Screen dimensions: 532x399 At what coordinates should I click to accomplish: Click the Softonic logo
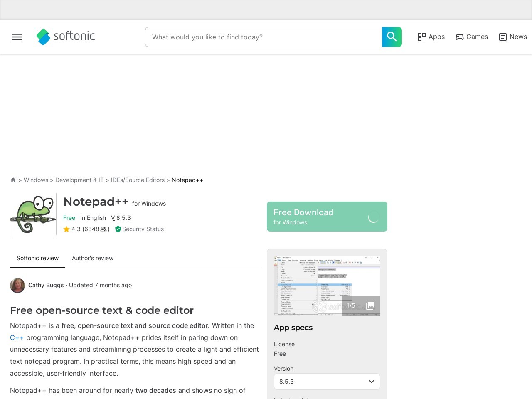click(x=66, y=37)
